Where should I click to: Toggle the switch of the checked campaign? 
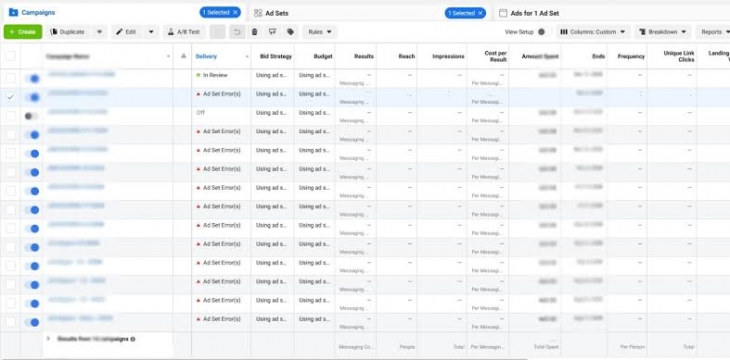point(32,97)
